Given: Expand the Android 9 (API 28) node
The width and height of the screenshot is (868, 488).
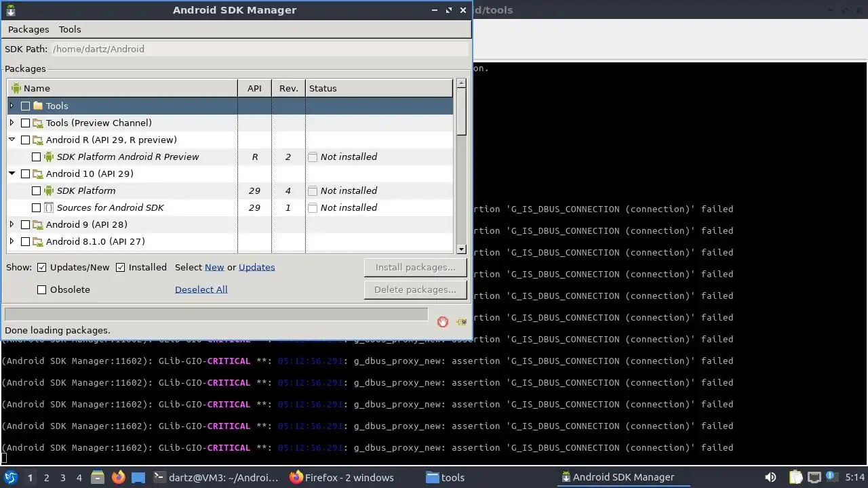Looking at the screenshot, I should pos(12,224).
